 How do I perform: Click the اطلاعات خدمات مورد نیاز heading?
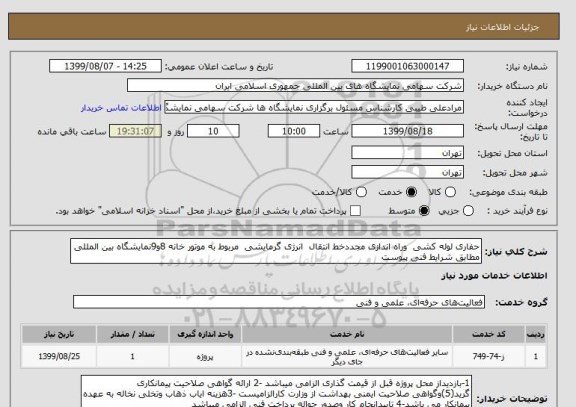pyautogui.click(x=494, y=276)
